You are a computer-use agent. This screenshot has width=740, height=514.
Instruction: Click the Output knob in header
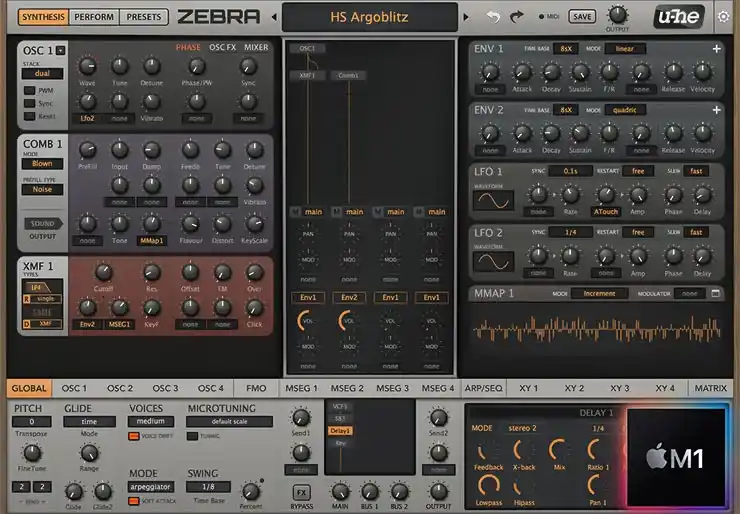(x=617, y=15)
